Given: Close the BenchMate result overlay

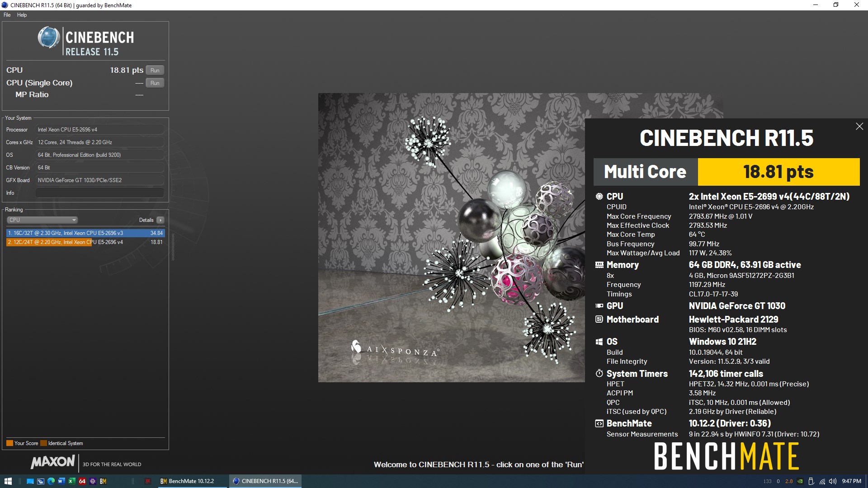Looking at the screenshot, I should pos(859,127).
